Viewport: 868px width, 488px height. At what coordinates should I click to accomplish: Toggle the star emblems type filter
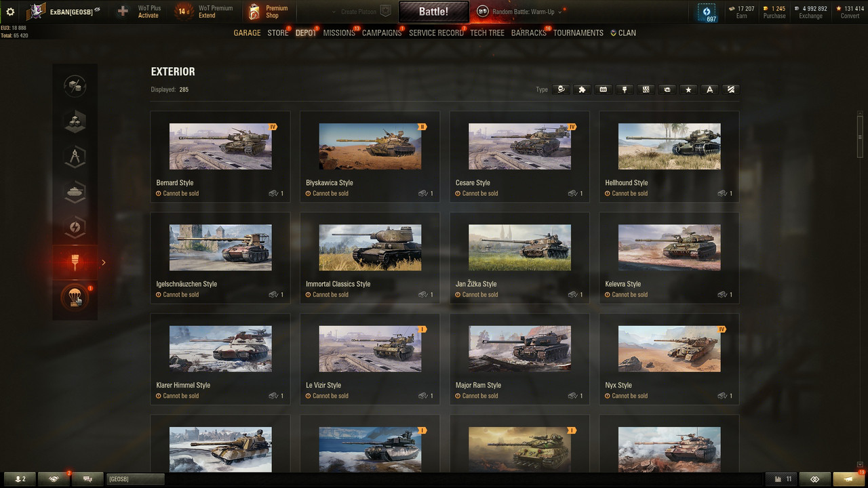click(688, 89)
